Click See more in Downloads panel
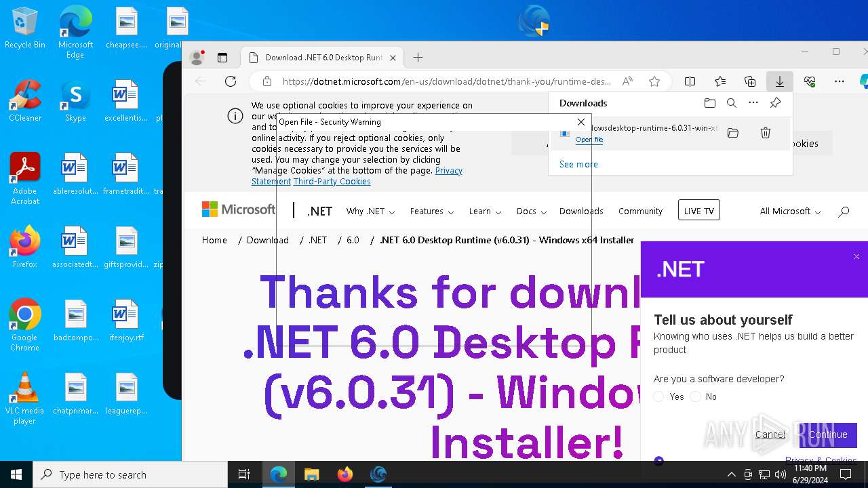868x488 pixels. (x=578, y=164)
